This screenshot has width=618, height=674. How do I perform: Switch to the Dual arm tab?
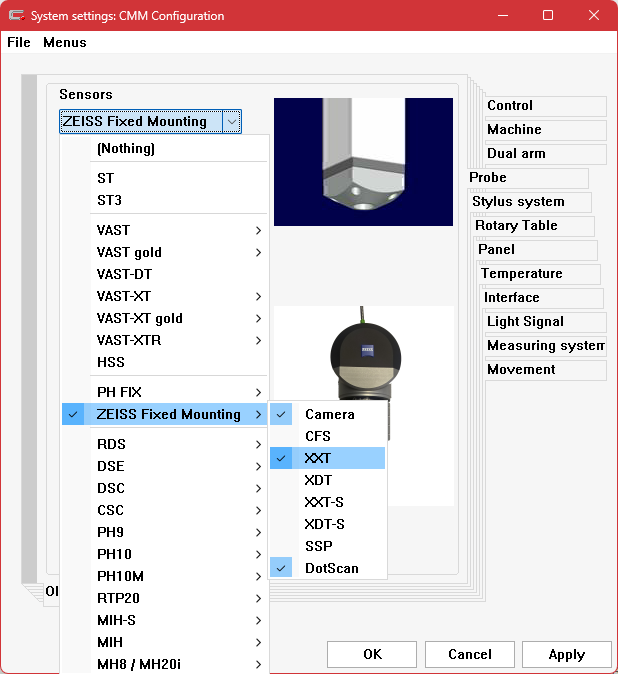pos(545,154)
